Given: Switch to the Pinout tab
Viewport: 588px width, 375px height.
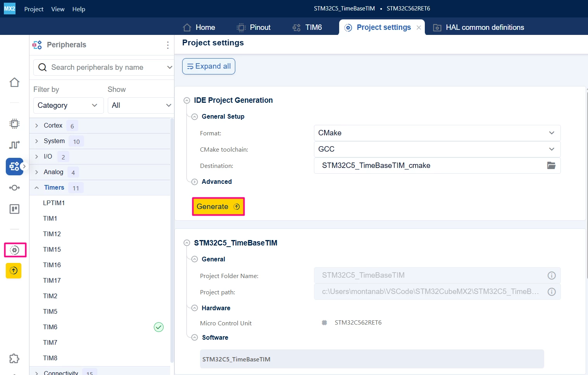Looking at the screenshot, I should tap(253, 28).
